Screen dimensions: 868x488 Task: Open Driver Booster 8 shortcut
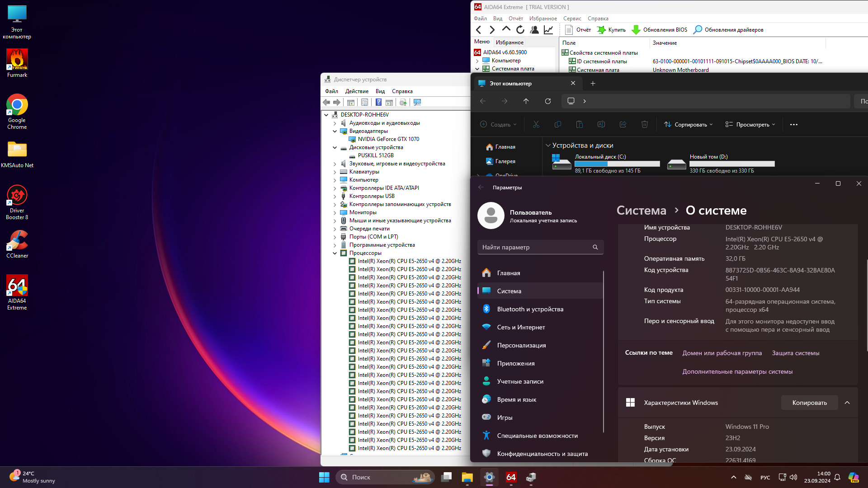[17, 202]
